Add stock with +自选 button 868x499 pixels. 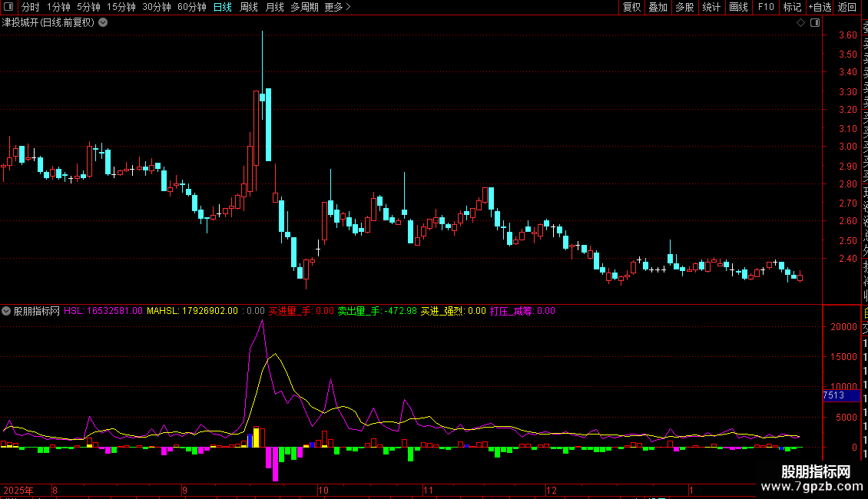820,7
